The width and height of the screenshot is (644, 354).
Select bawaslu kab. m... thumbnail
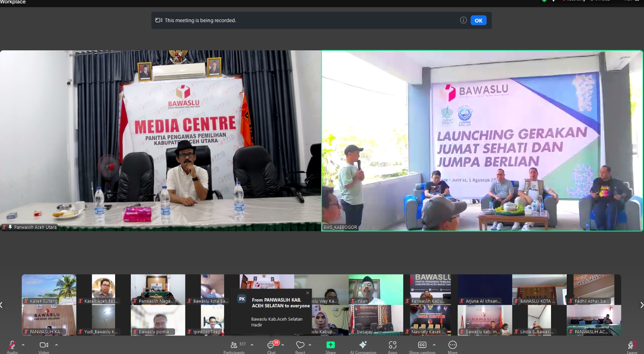click(485, 320)
